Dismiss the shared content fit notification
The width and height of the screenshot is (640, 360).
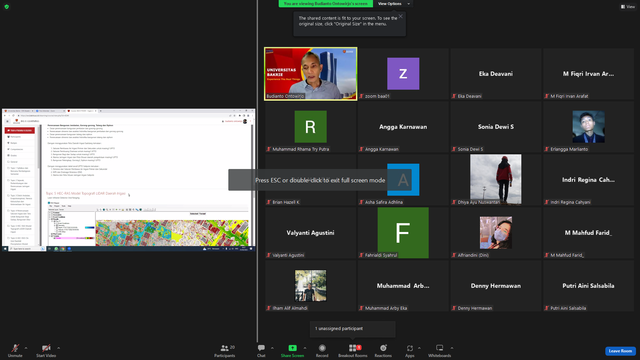[x=401, y=16]
